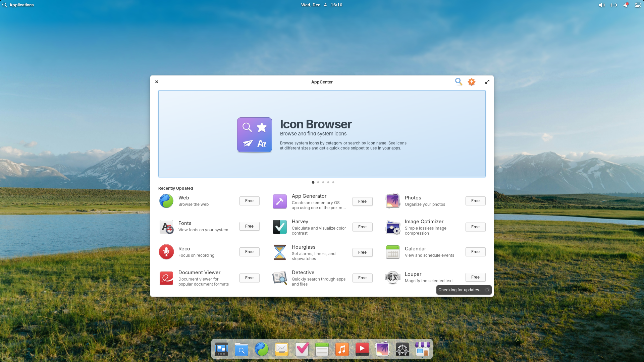Click the Free button for Fonts
644x362 pixels.
249,226
